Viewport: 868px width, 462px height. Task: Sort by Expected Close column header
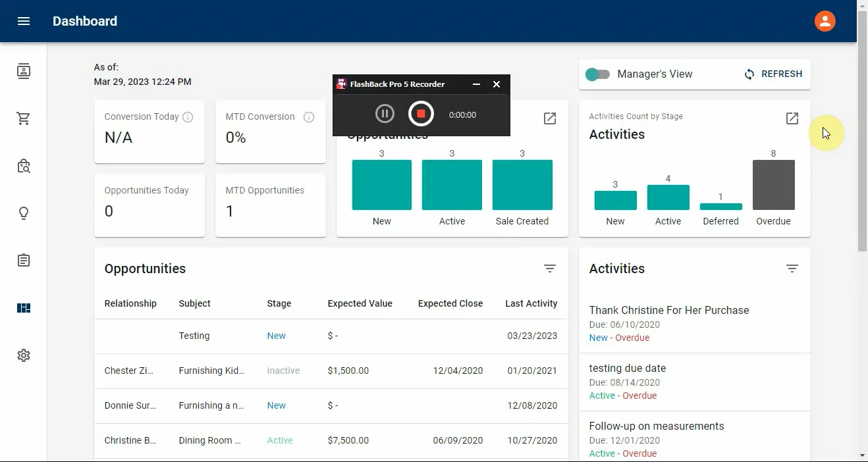450,303
